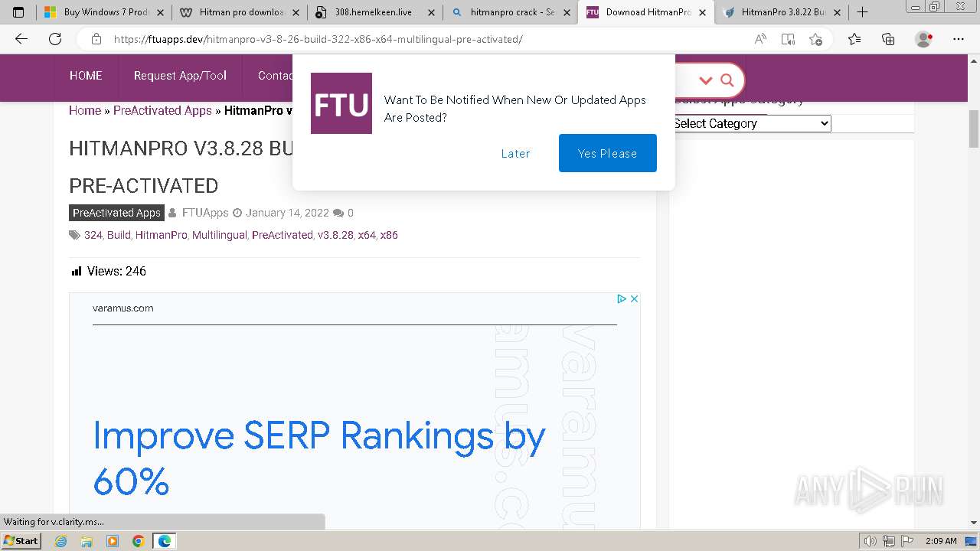980x551 pixels.
Task: Go back using the browser back arrow
Action: 21,39
